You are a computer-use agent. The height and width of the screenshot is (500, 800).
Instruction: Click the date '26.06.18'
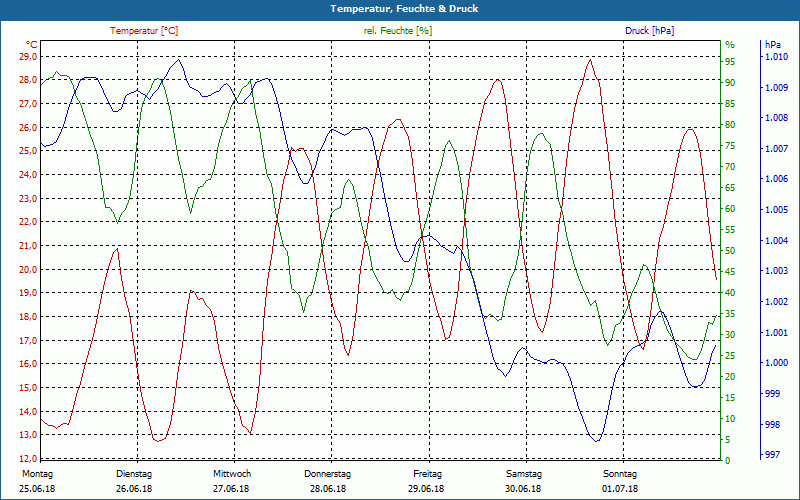click(x=134, y=489)
